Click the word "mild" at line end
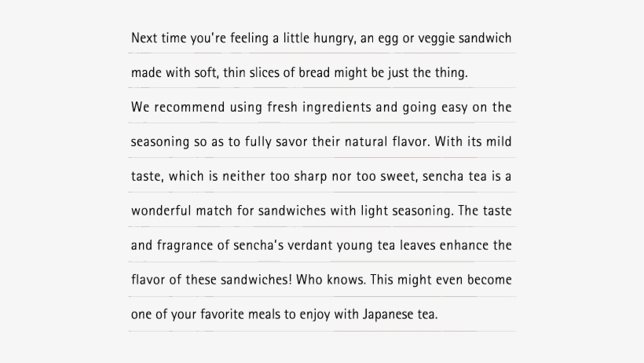 click(x=499, y=142)
